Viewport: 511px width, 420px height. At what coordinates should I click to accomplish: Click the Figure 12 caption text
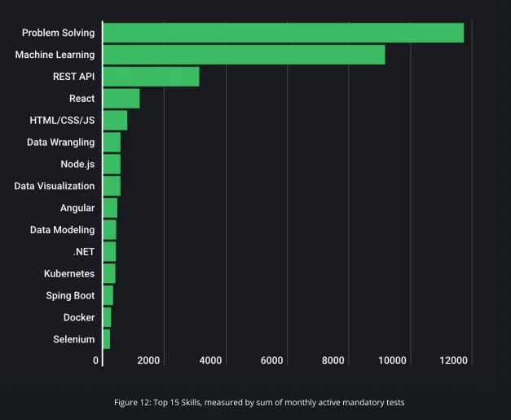[x=259, y=402]
